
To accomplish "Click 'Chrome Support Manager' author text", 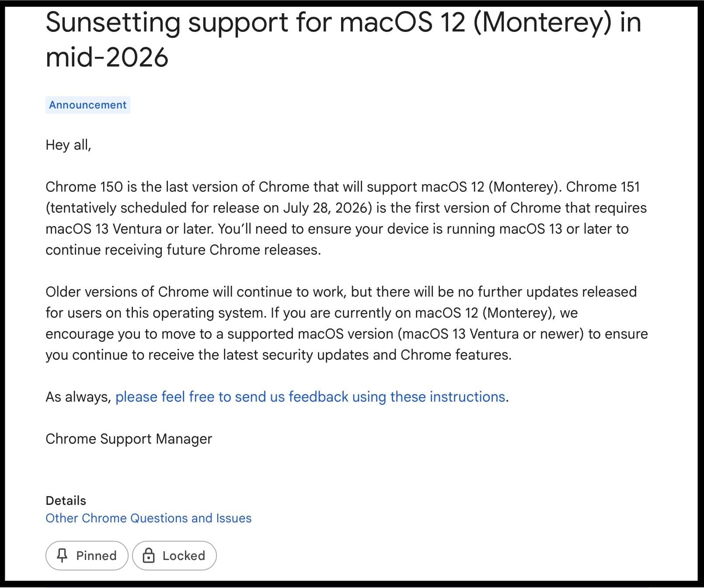I will click(129, 438).
